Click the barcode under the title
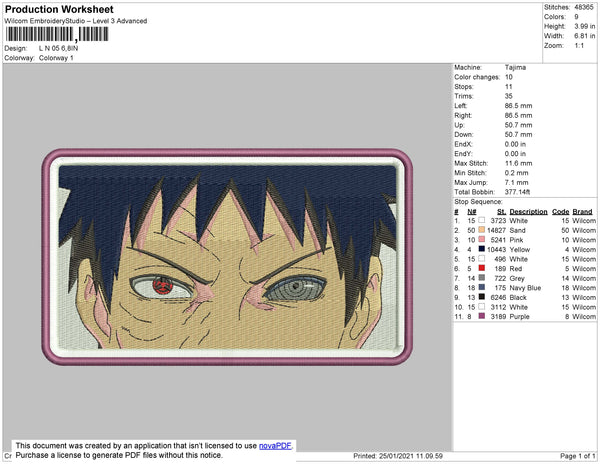 click(x=57, y=34)
